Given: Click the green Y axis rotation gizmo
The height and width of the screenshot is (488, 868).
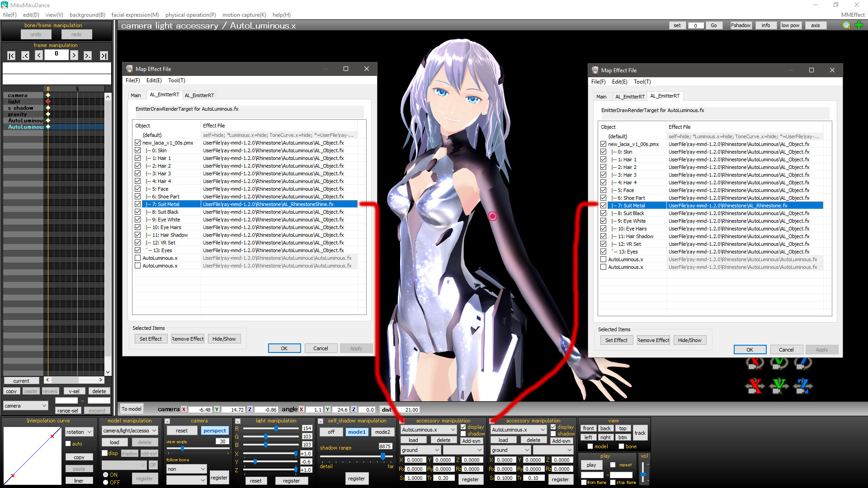Looking at the screenshot, I should coord(779,363).
